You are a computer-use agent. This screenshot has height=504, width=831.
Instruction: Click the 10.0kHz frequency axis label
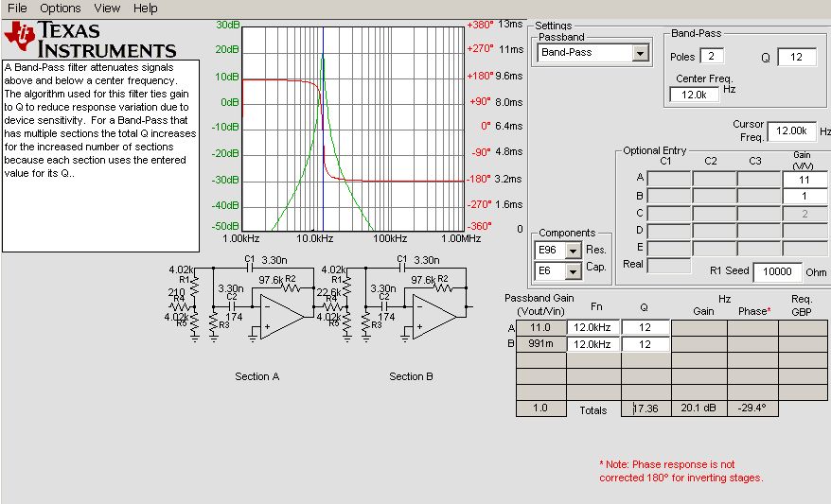coord(314,239)
